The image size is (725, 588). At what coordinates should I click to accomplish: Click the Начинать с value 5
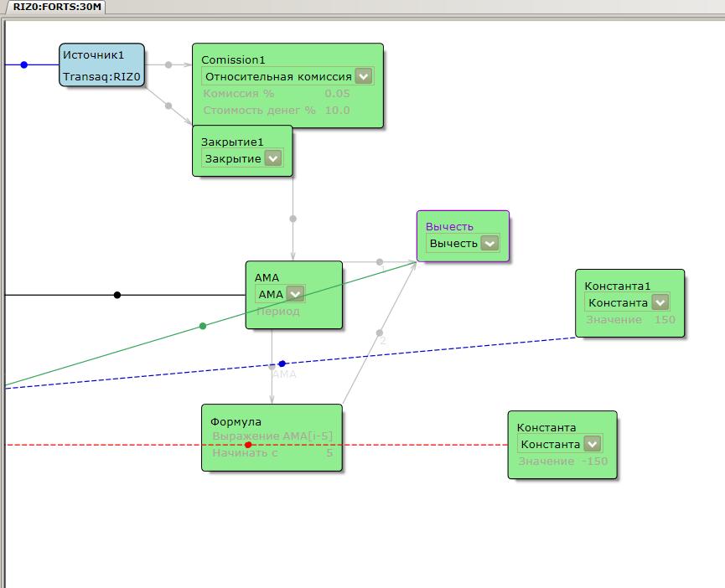329,452
